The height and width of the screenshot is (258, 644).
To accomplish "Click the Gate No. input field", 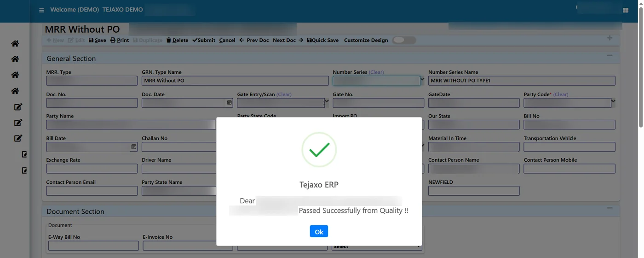I will pyautogui.click(x=379, y=103).
